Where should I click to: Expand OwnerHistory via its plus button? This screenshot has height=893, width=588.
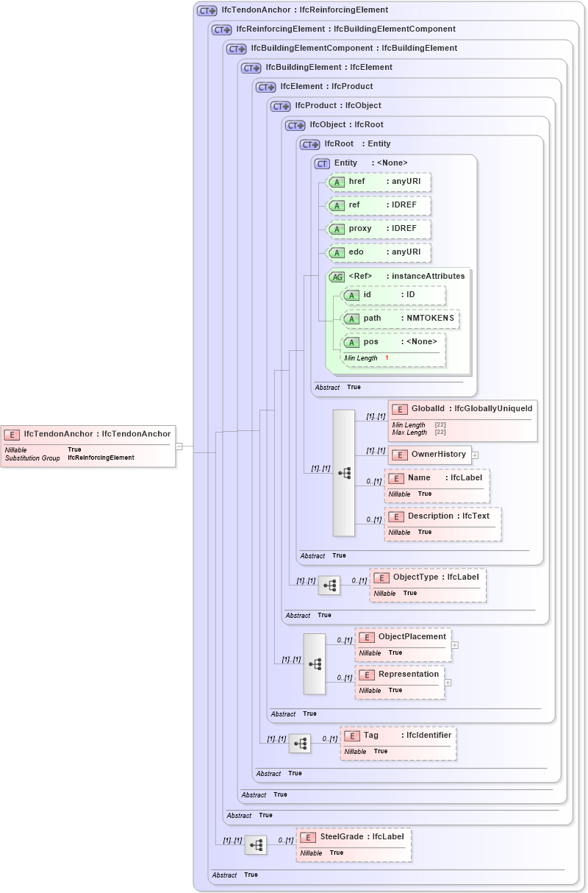(x=476, y=455)
